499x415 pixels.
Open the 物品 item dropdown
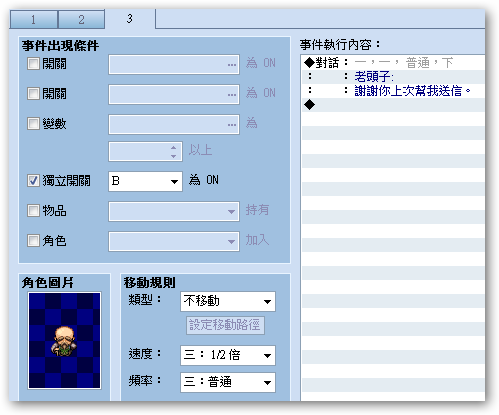tap(174, 211)
